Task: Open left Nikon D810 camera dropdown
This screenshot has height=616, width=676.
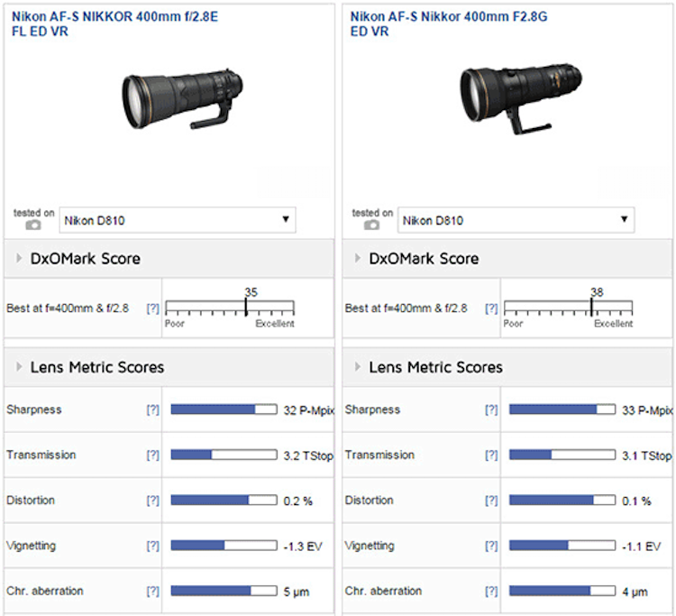Action: pyautogui.click(x=178, y=219)
